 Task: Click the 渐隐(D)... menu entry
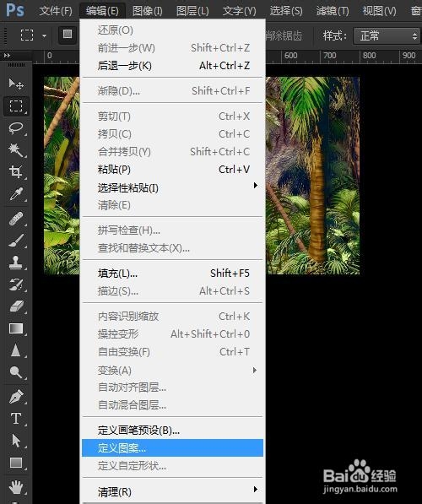[x=172, y=91]
